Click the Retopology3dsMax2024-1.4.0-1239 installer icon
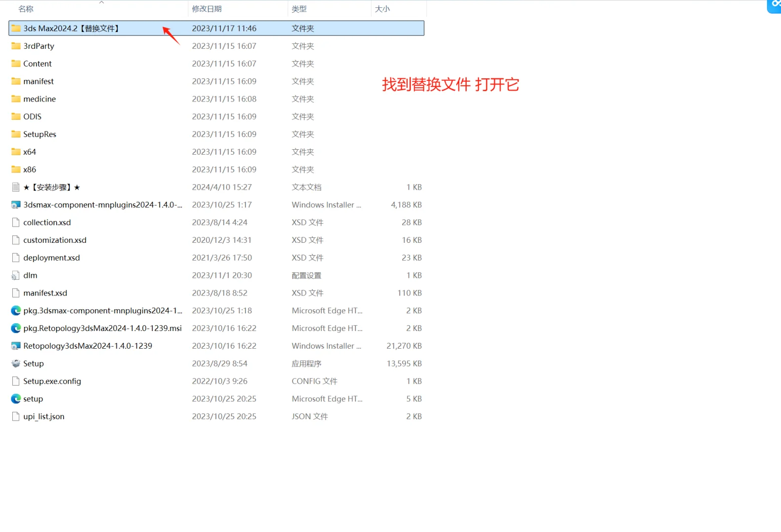Image resolution: width=781 pixels, height=532 pixels. pyautogui.click(x=16, y=346)
